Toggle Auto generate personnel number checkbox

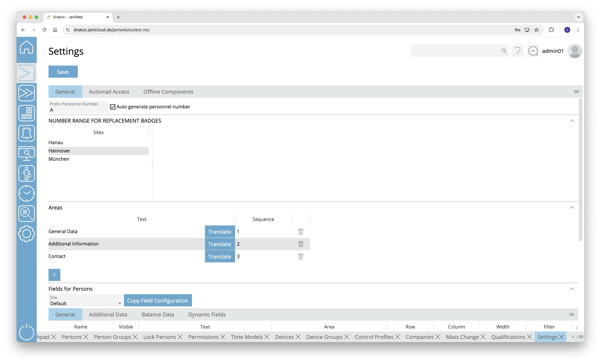[113, 107]
